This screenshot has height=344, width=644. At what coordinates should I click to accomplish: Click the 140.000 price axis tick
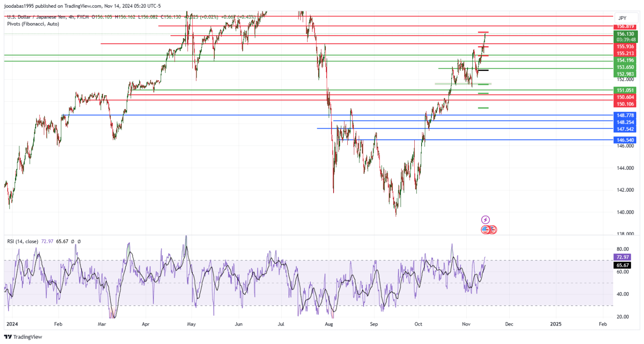click(625, 212)
